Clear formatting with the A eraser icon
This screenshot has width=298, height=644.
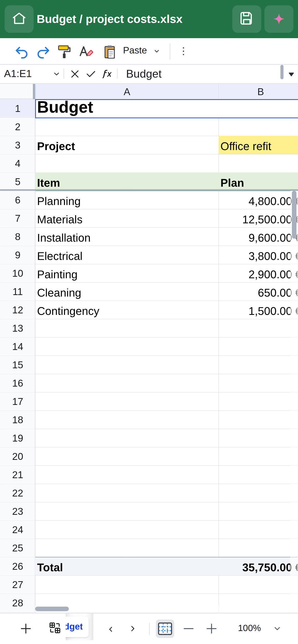pyautogui.click(x=86, y=52)
